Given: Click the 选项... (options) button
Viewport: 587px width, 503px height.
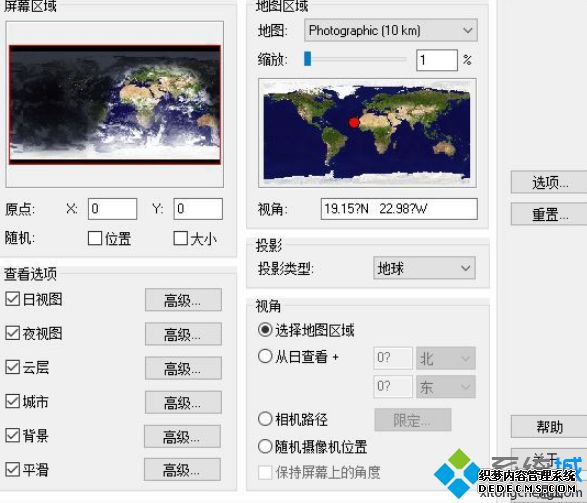Looking at the screenshot, I should pyautogui.click(x=549, y=183).
